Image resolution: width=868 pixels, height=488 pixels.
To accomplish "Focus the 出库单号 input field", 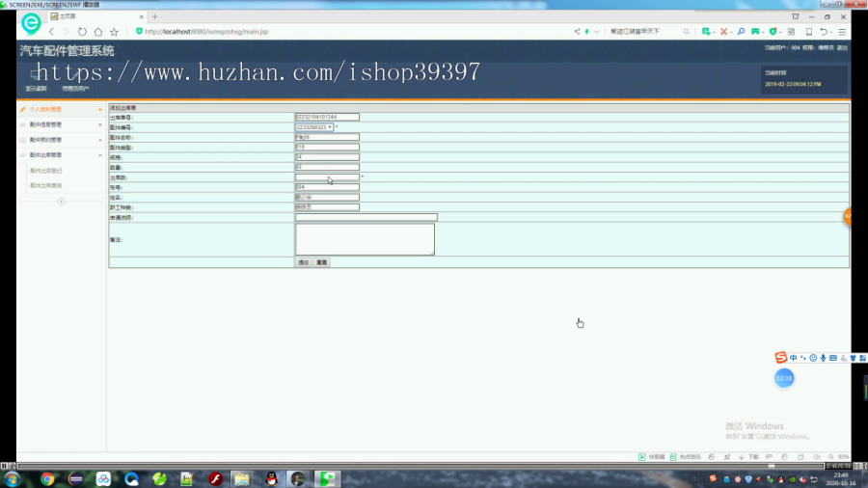I will pos(327,117).
